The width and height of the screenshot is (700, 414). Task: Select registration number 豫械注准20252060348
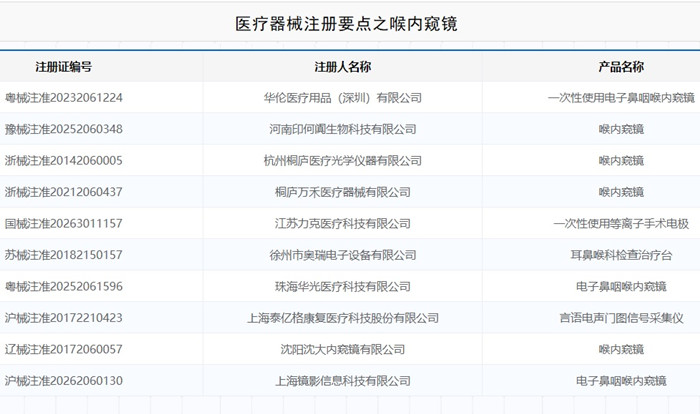pos(63,129)
